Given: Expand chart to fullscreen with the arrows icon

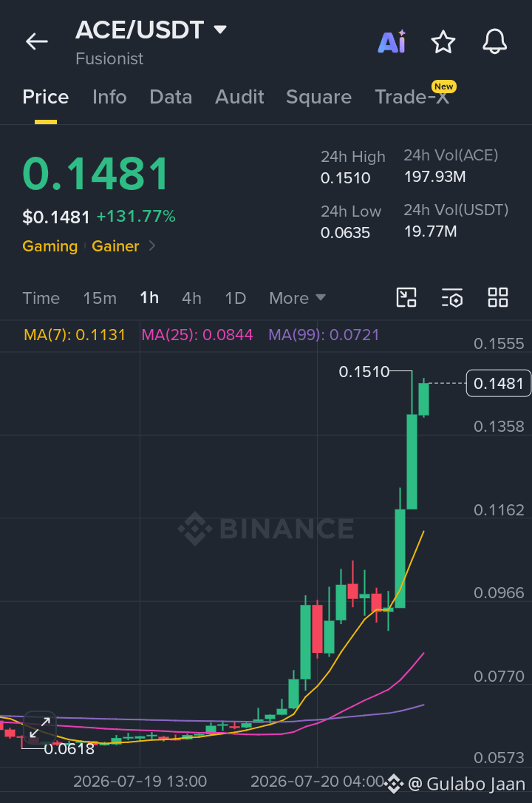Looking at the screenshot, I should (x=39, y=727).
